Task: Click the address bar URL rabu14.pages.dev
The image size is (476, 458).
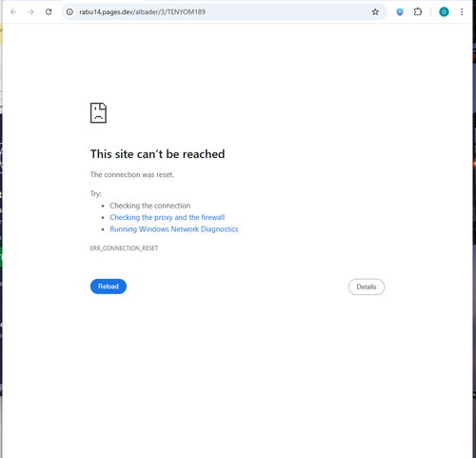Action: (x=142, y=12)
